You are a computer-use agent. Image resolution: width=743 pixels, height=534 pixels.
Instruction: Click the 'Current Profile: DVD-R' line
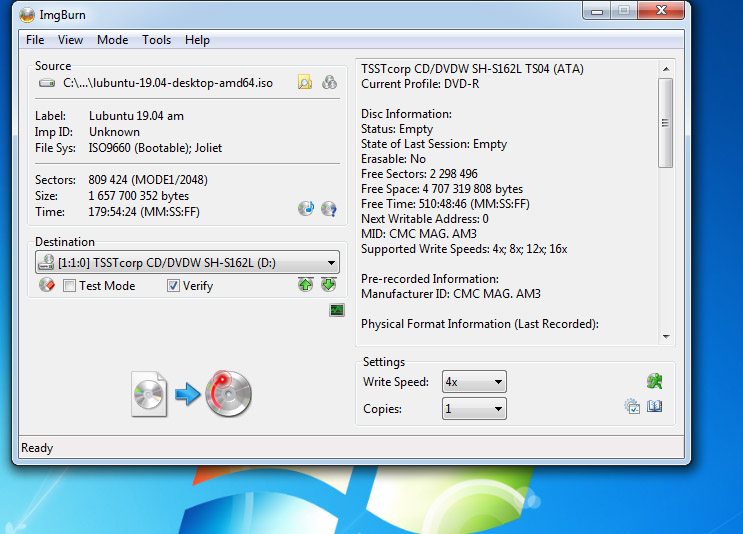coord(420,84)
